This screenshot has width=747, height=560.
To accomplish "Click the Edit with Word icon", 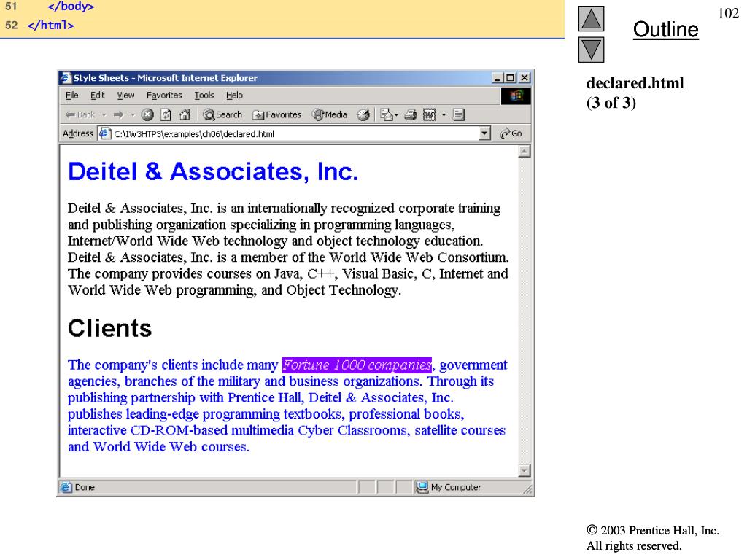I will (429, 114).
